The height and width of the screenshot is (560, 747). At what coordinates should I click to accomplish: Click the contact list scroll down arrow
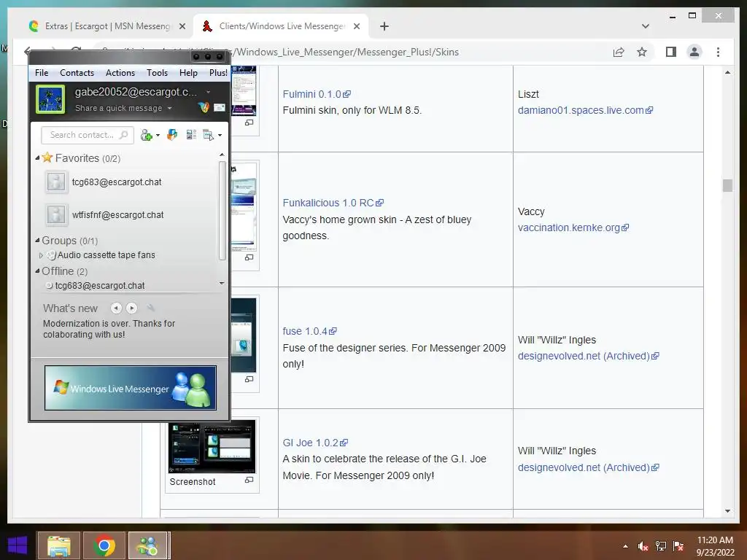click(222, 284)
